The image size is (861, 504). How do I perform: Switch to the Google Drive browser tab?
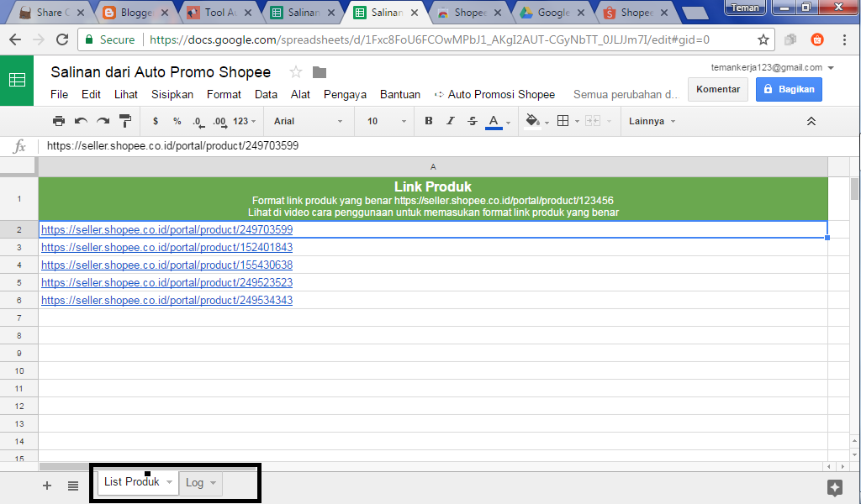(553, 12)
